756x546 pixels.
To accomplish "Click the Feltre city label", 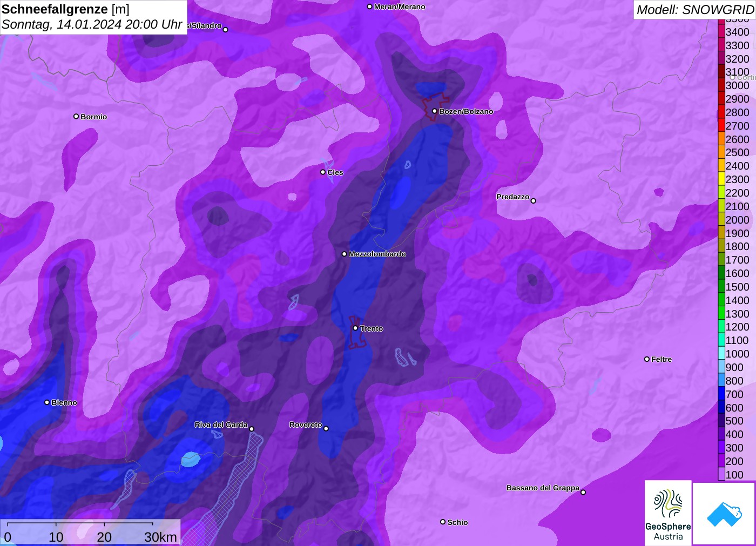I will [661, 359].
